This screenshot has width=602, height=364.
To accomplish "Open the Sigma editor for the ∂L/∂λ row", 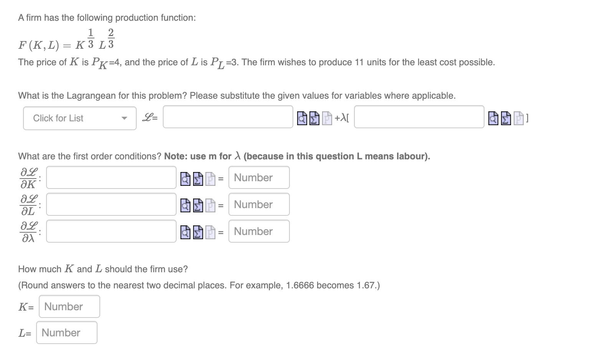I will coord(198,232).
